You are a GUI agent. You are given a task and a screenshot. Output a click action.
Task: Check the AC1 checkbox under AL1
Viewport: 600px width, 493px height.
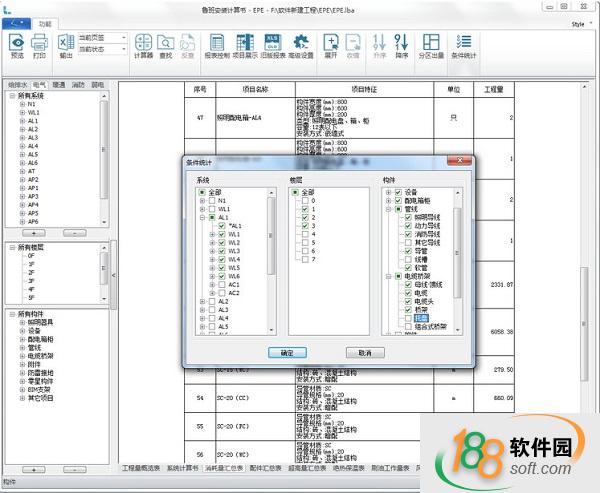coord(222,285)
